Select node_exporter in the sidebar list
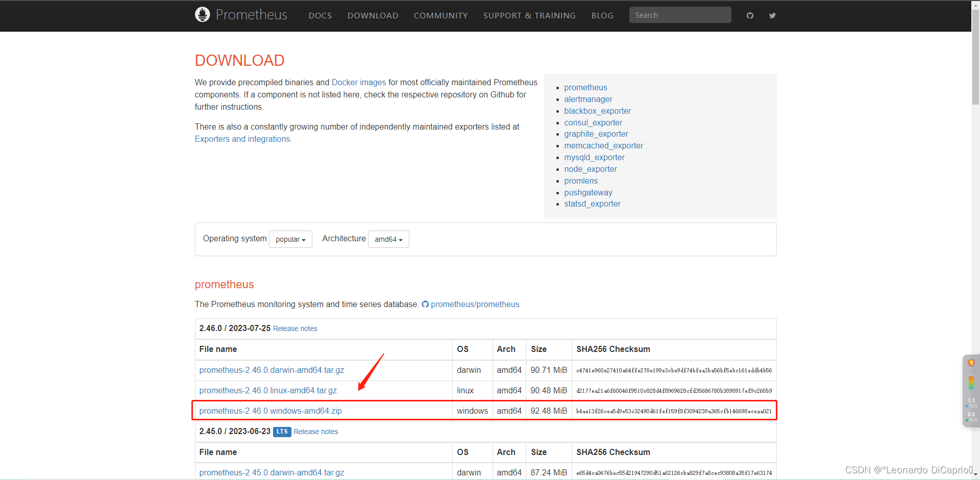This screenshot has height=480, width=980. pos(590,169)
